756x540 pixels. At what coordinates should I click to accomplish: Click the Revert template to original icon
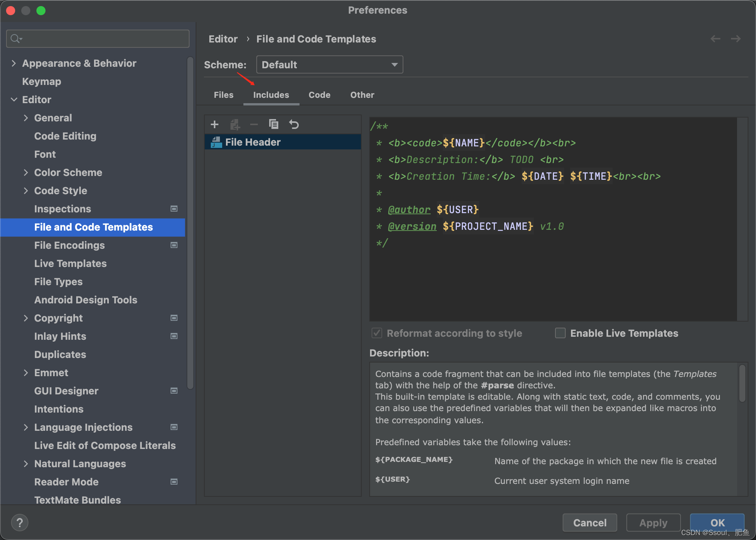click(294, 124)
